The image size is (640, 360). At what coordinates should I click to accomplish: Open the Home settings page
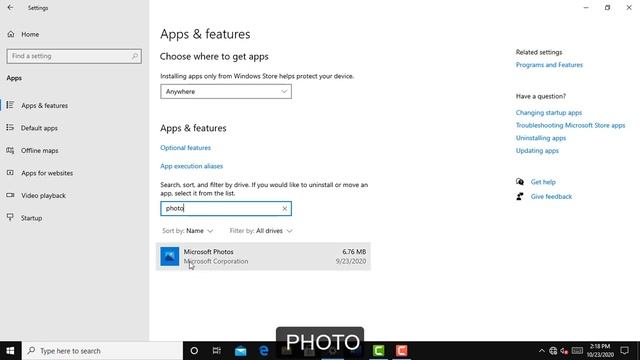[30, 34]
